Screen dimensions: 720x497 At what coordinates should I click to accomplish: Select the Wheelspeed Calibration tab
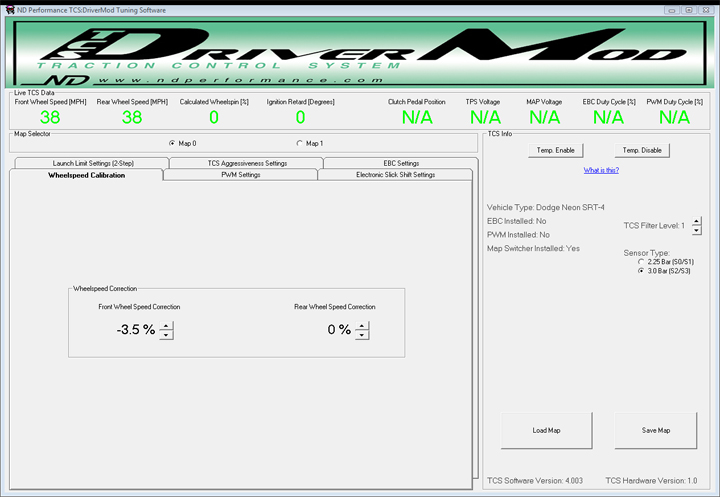(86, 175)
